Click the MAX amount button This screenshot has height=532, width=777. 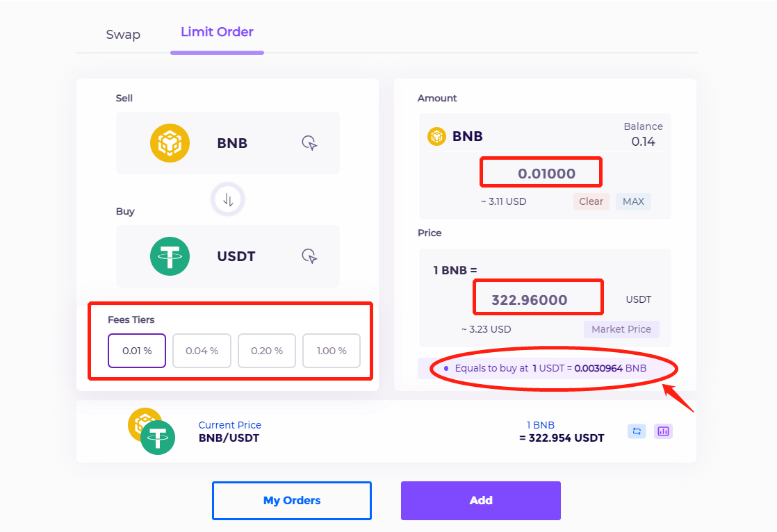[x=633, y=201]
